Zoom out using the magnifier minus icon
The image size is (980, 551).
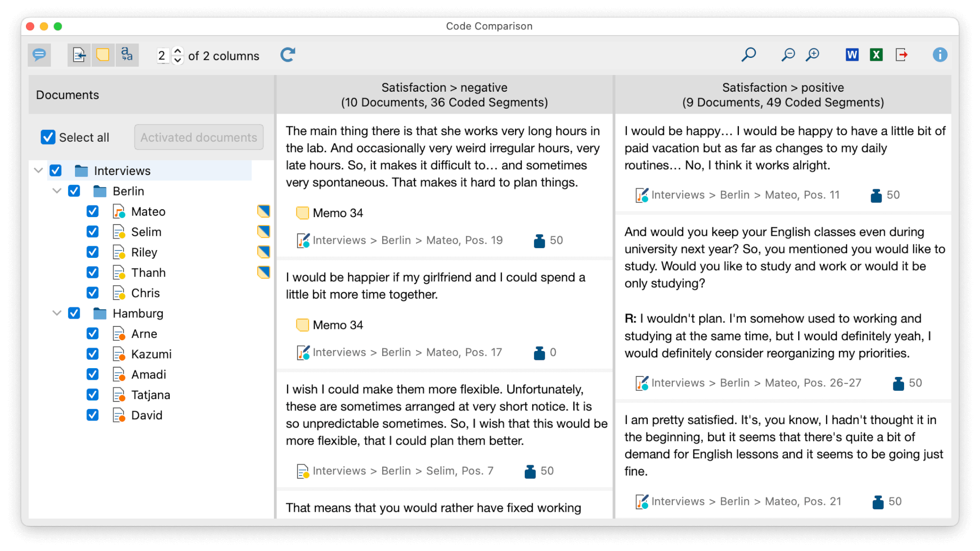click(x=787, y=54)
